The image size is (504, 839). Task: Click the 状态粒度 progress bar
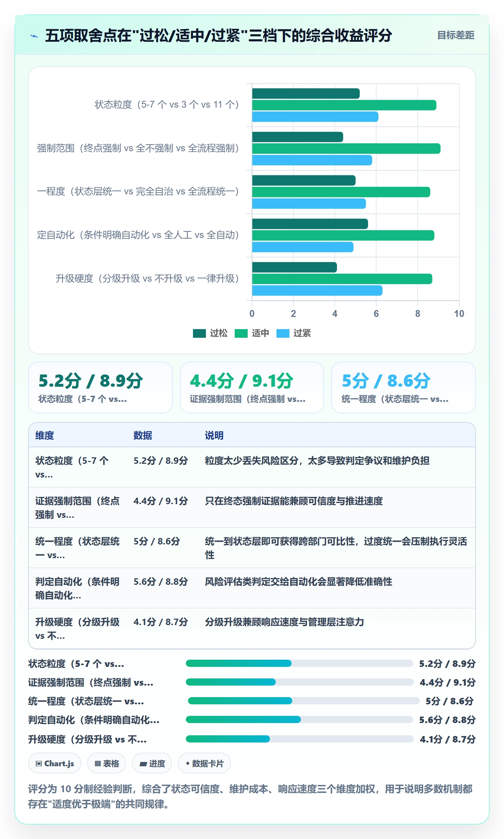299,663
